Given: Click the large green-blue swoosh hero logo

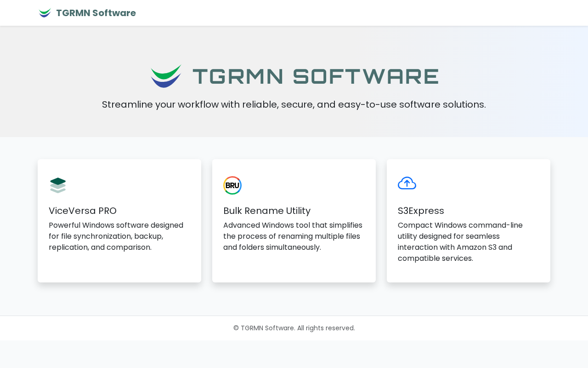Looking at the screenshot, I should (166, 76).
